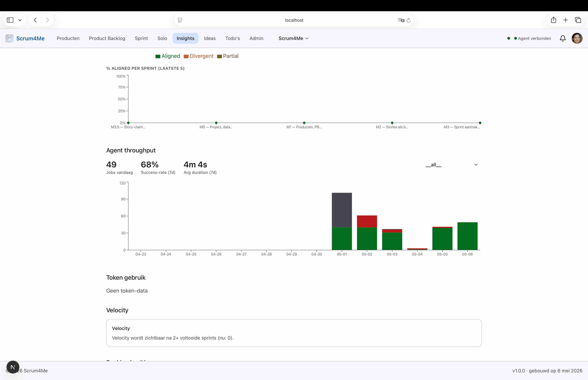
Task: Select the M0 — Project, data point
Action: (x=216, y=123)
